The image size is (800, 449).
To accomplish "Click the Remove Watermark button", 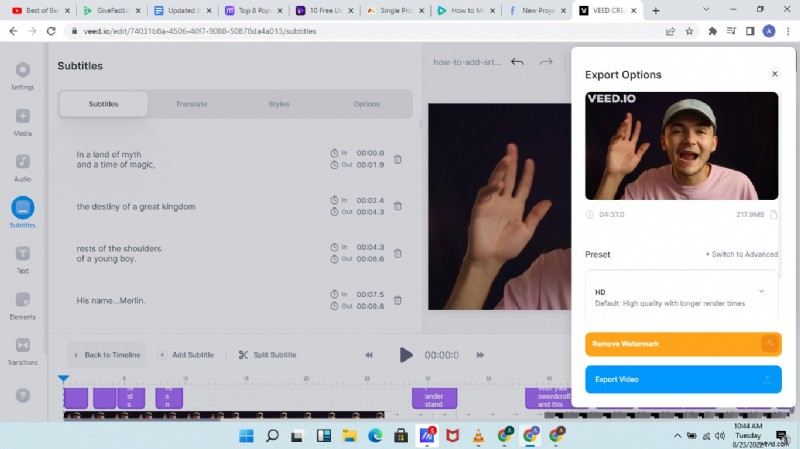I will pyautogui.click(x=682, y=344).
